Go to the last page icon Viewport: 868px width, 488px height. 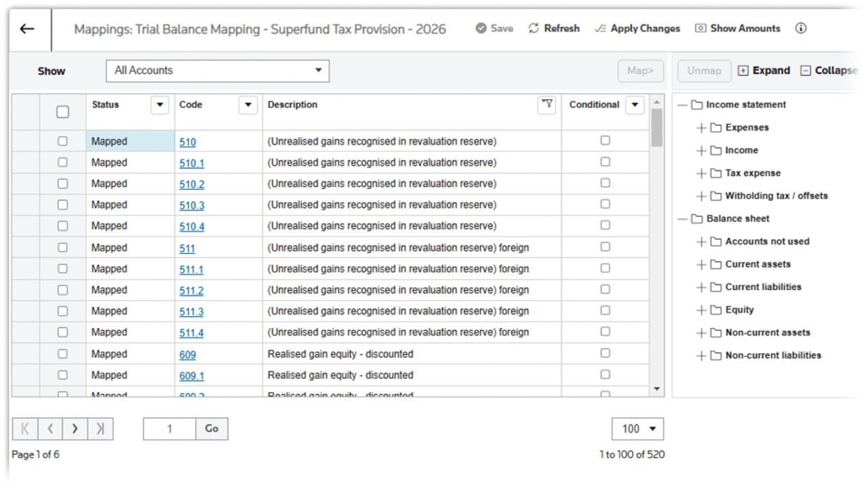(100, 428)
